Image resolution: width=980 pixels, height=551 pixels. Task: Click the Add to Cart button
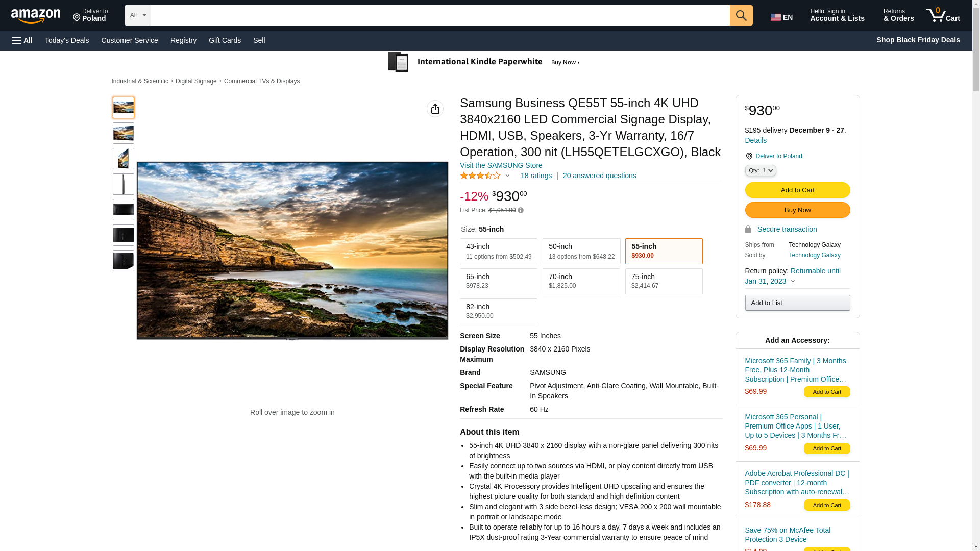point(797,190)
